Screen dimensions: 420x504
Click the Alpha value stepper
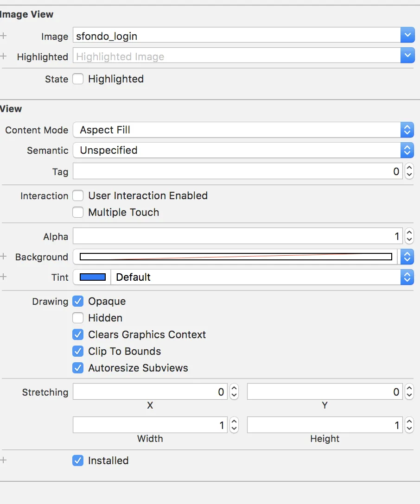409,236
